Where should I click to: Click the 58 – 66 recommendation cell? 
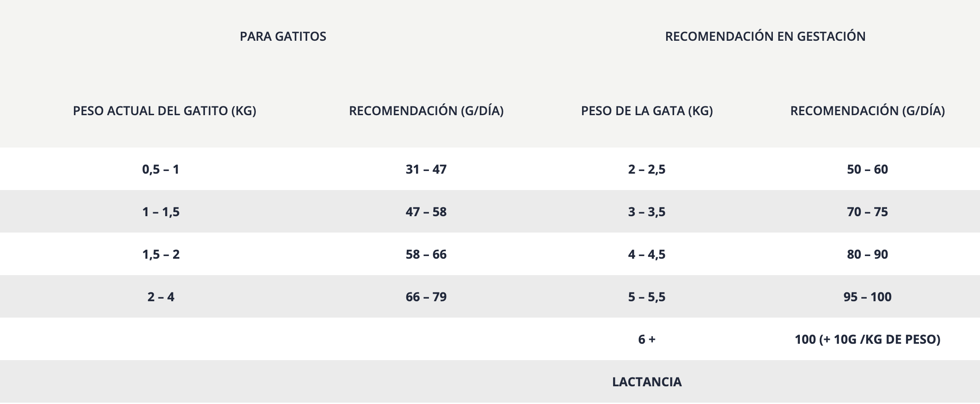tap(426, 254)
